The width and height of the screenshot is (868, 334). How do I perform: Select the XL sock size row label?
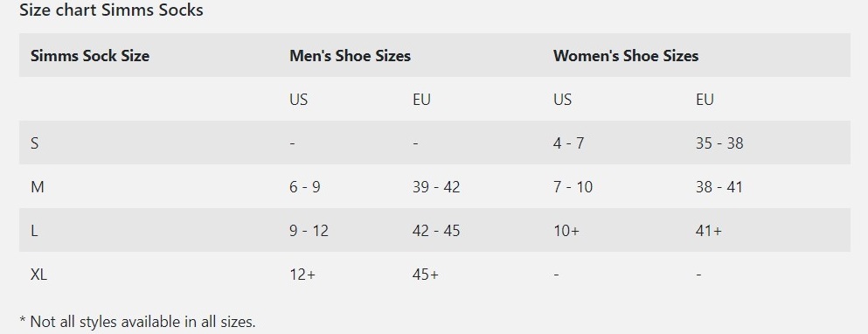pos(38,275)
